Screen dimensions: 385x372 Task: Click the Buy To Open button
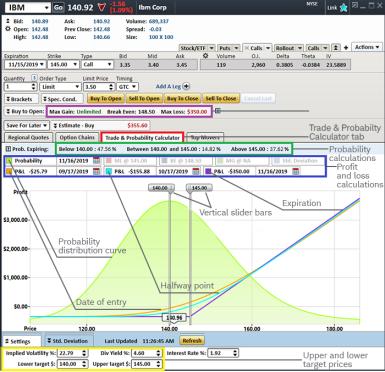106,98
